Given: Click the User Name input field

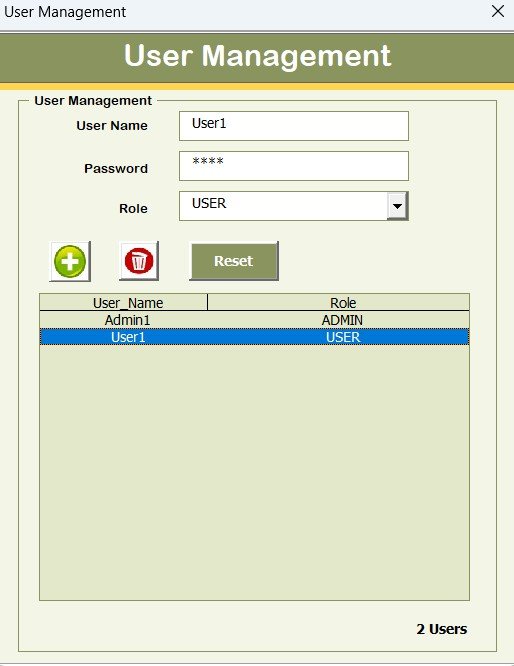Looking at the screenshot, I should (294, 126).
